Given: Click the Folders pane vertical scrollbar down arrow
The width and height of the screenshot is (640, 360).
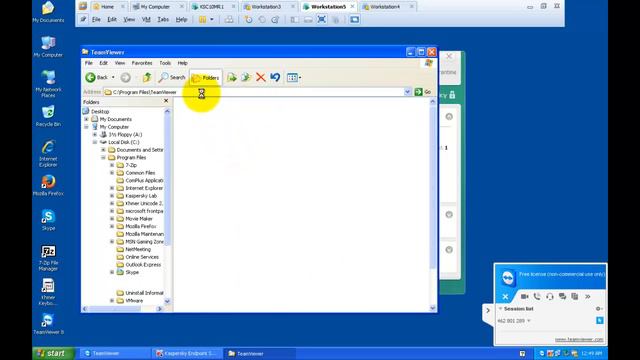Looking at the screenshot, I should pyautogui.click(x=167, y=301).
